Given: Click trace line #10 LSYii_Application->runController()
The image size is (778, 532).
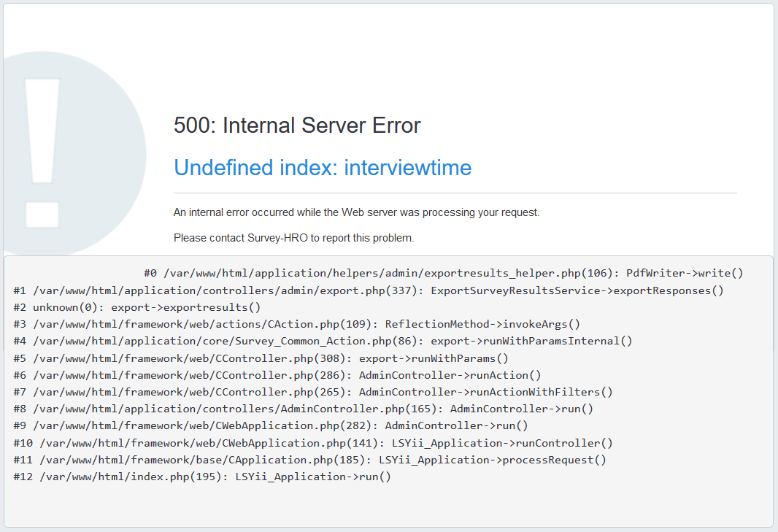Looking at the screenshot, I should 312,443.
